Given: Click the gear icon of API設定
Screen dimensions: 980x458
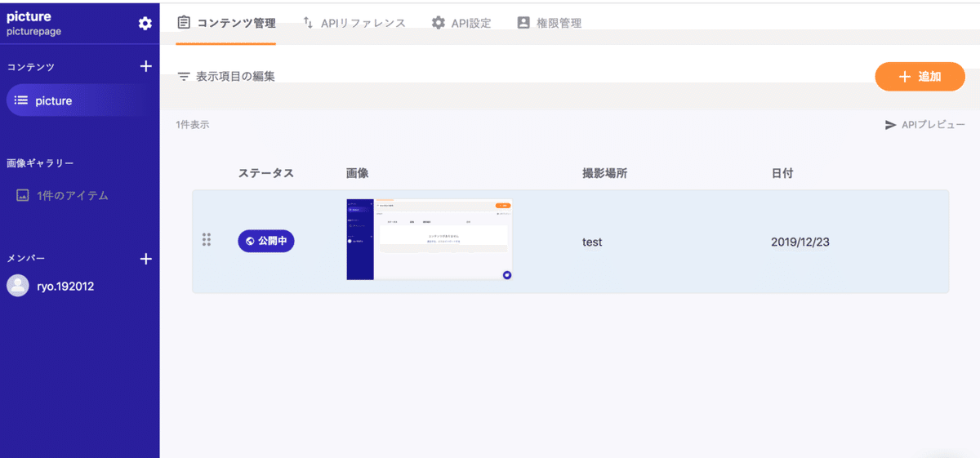Looking at the screenshot, I should coord(439,23).
